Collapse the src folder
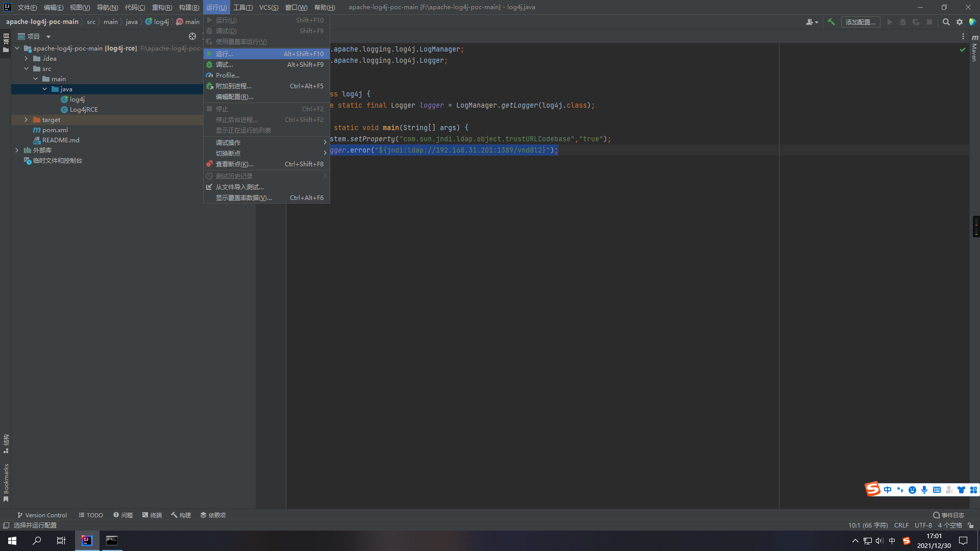Image resolution: width=980 pixels, height=551 pixels. pos(26,68)
